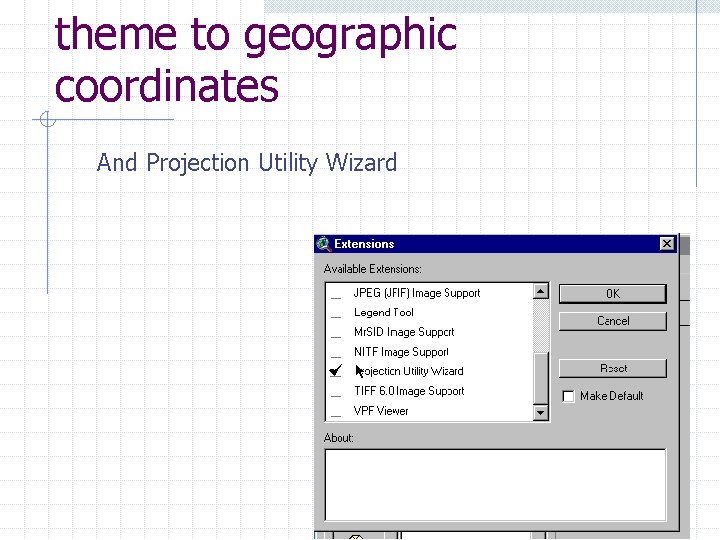Select 'Legend Tool' list entry
This screenshot has width=720, height=540.
(x=384, y=313)
